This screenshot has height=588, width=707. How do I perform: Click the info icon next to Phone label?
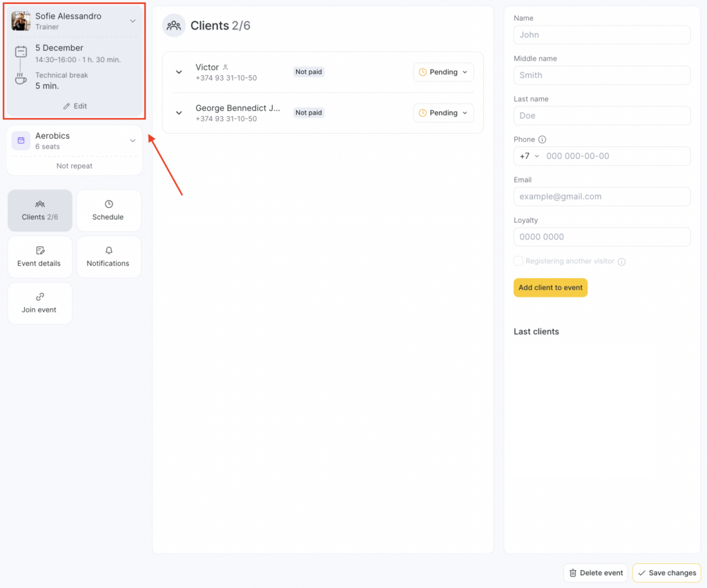[542, 139]
